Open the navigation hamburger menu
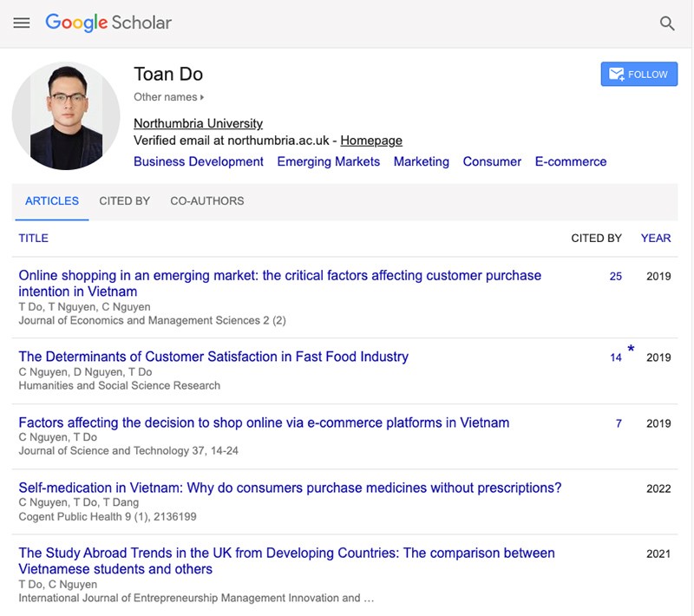The image size is (694, 616). (22, 23)
